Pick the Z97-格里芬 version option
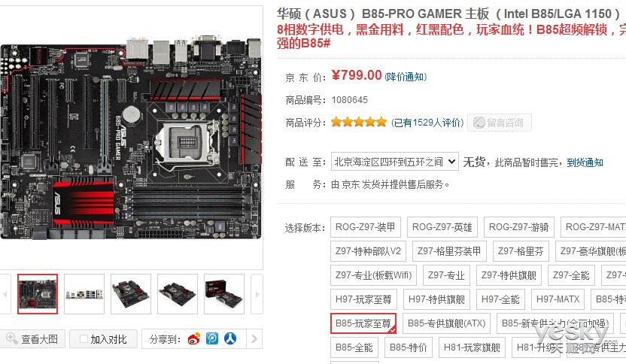 click(521, 251)
